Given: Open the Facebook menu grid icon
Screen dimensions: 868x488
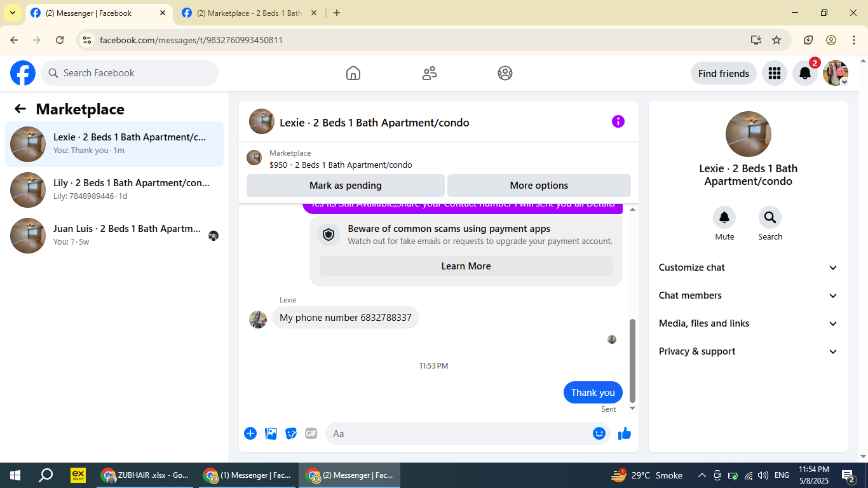Looking at the screenshot, I should pos(774,73).
